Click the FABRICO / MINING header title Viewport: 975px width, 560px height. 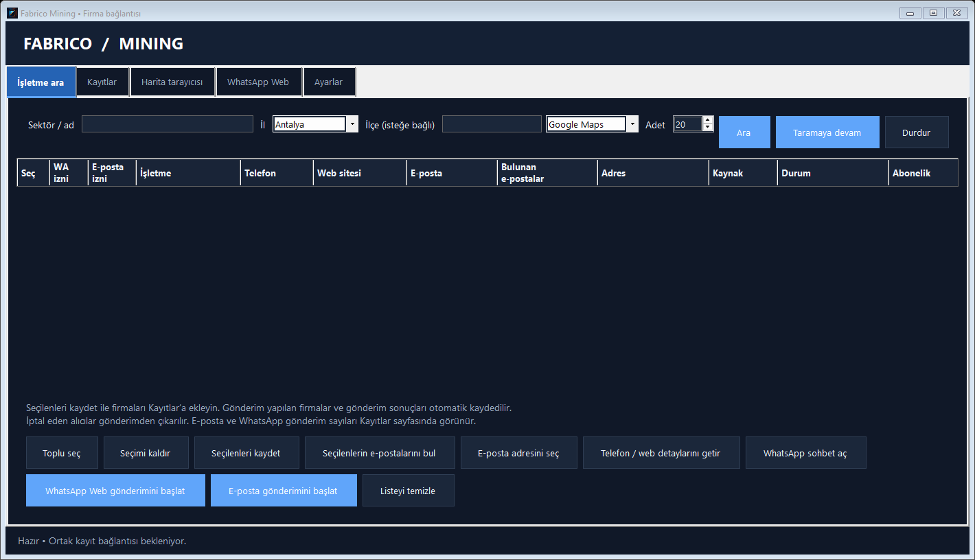click(103, 43)
